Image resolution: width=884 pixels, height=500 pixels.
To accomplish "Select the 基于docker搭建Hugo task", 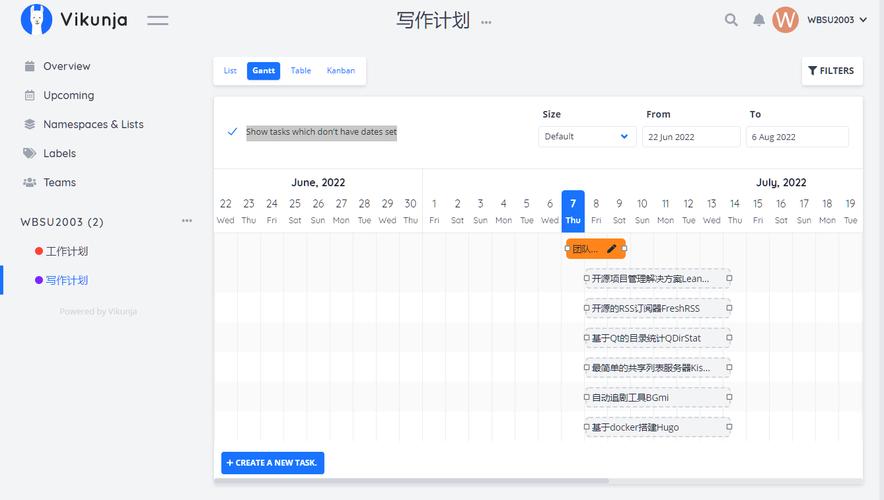I will (x=657, y=427).
